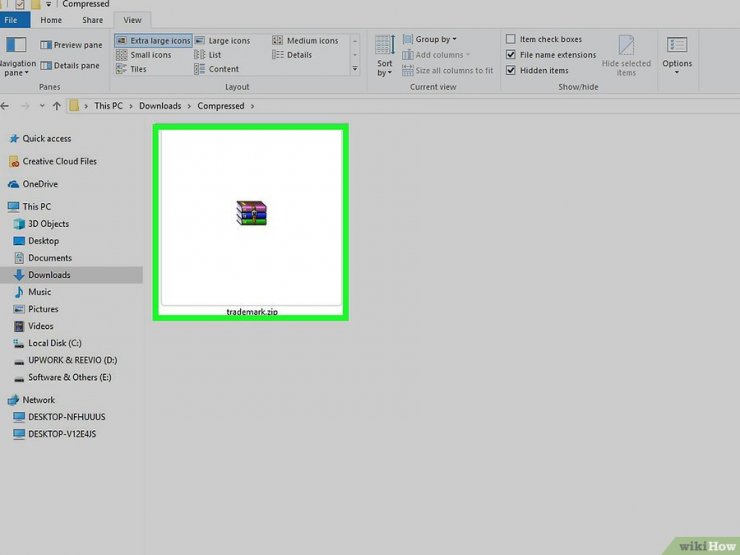740x555 pixels.
Task: Switch to the Home ribbon tab
Action: point(51,20)
